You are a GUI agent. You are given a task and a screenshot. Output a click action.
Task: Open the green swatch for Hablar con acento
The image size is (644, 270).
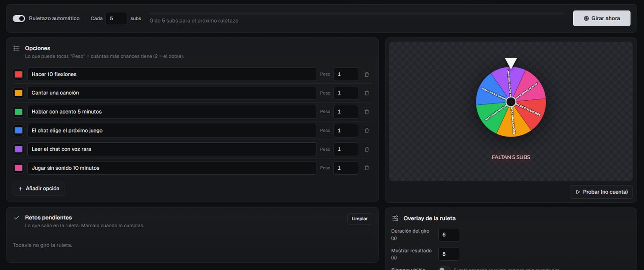(18, 112)
